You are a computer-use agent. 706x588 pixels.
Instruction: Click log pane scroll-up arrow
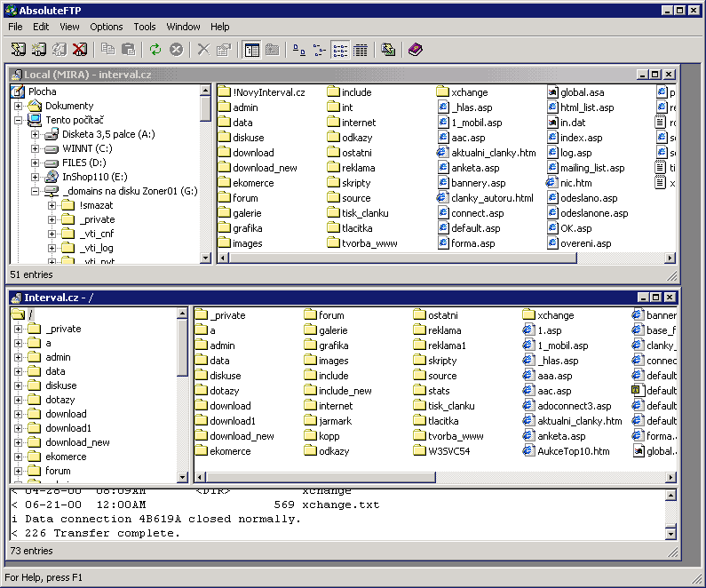[x=670, y=496]
